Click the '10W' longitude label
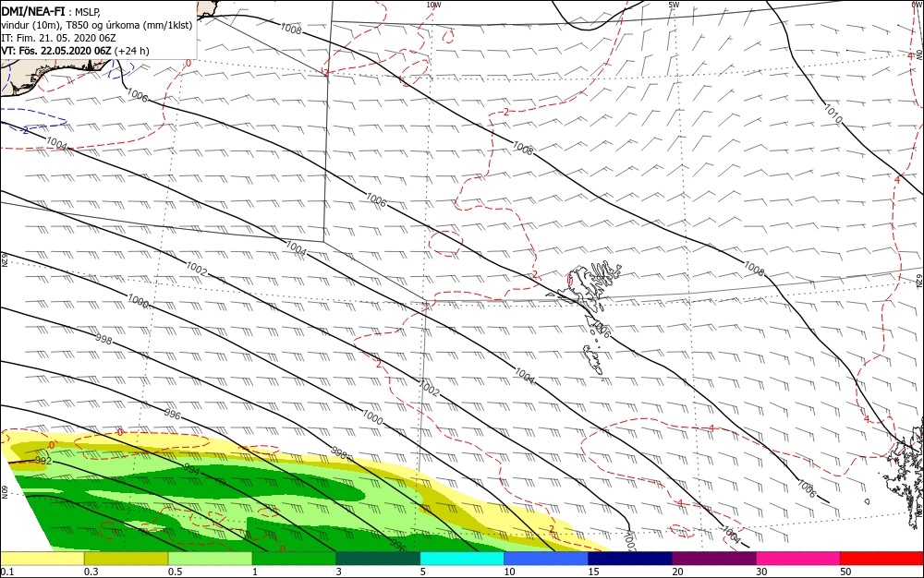The image size is (924, 578). (433, 5)
